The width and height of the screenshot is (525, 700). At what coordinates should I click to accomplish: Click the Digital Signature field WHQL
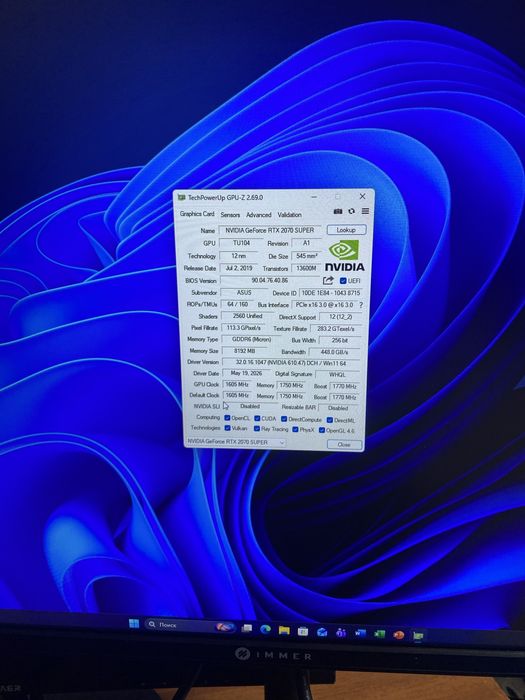(x=337, y=375)
